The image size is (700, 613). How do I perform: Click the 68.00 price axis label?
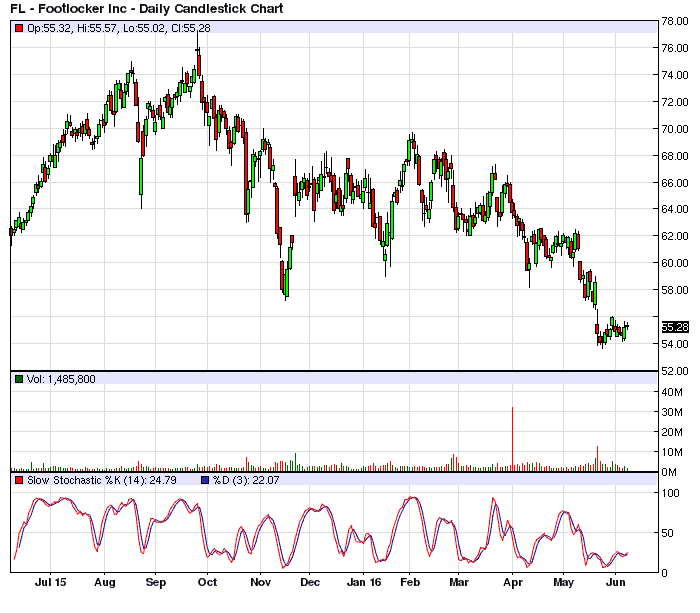click(x=675, y=156)
